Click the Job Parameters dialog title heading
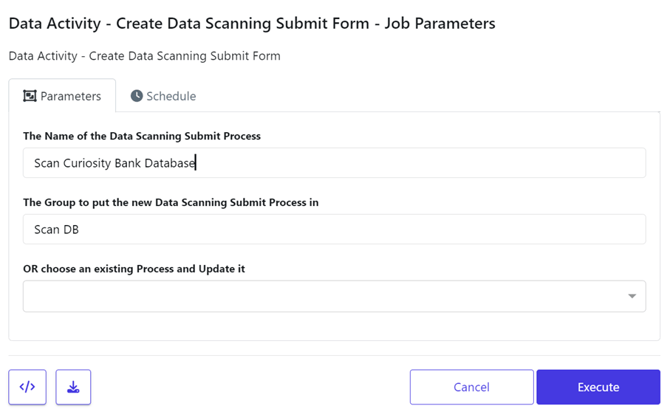Image resolution: width=670 pixels, height=420 pixels. [x=252, y=23]
